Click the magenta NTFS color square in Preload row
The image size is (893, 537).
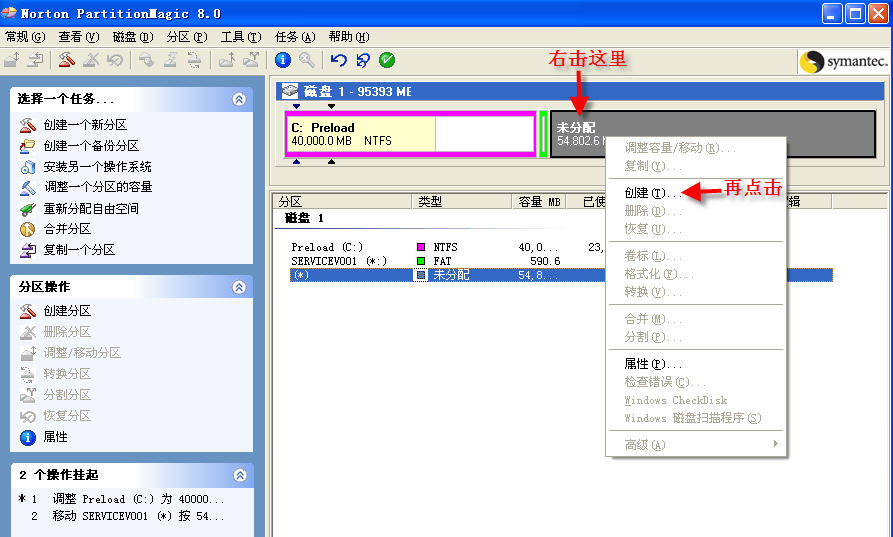tap(421, 247)
